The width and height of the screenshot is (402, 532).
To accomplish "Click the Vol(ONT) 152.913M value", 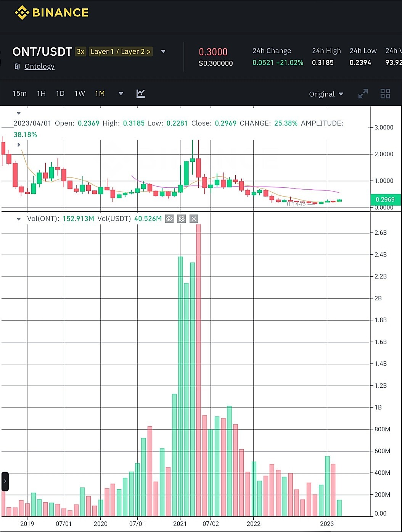I will (x=78, y=219).
